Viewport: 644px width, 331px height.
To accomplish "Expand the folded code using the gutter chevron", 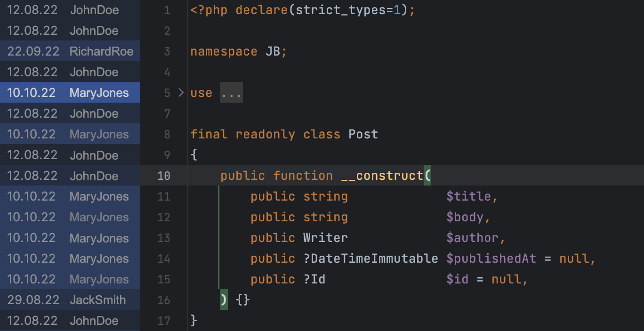I will click(181, 92).
